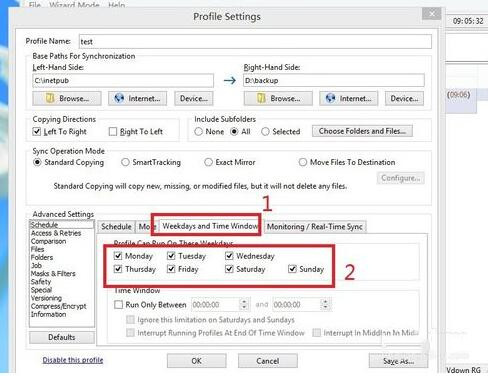The width and height of the screenshot is (488, 376).
Task: Toggle the Thursday checkbox
Action: tap(118, 269)
